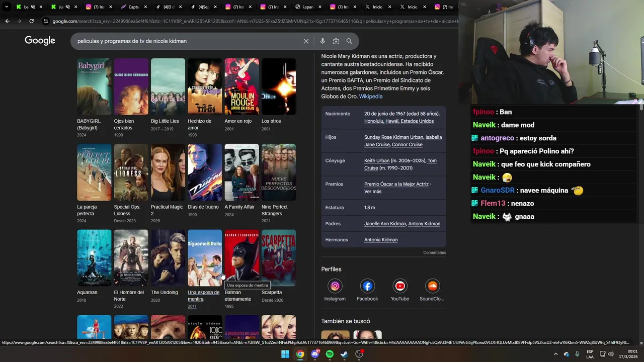This screenshot has width=644, height=362.
Task: Switch to the 'Captu' tab
Action: 133,7
